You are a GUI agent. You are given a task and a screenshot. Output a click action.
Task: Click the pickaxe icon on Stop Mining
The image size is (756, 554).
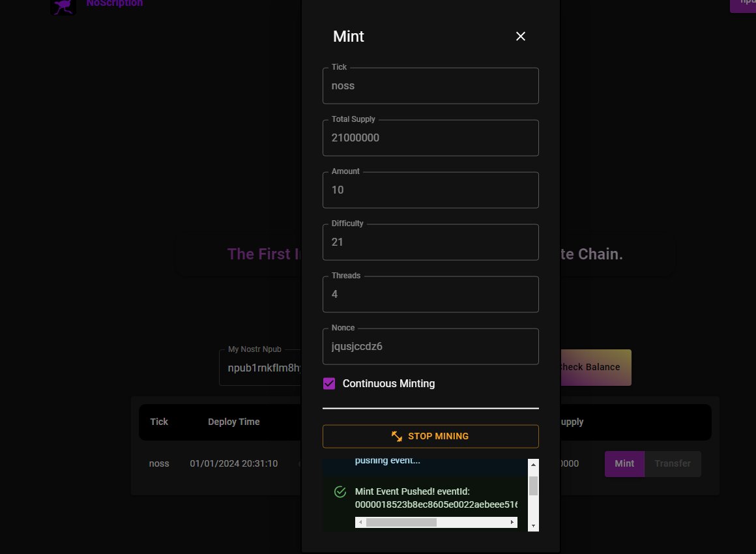pyautogui.click(x=396, y=436)
